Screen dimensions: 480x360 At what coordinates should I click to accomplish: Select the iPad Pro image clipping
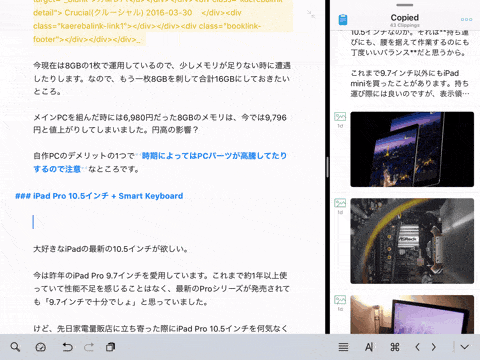coord(412,149)
